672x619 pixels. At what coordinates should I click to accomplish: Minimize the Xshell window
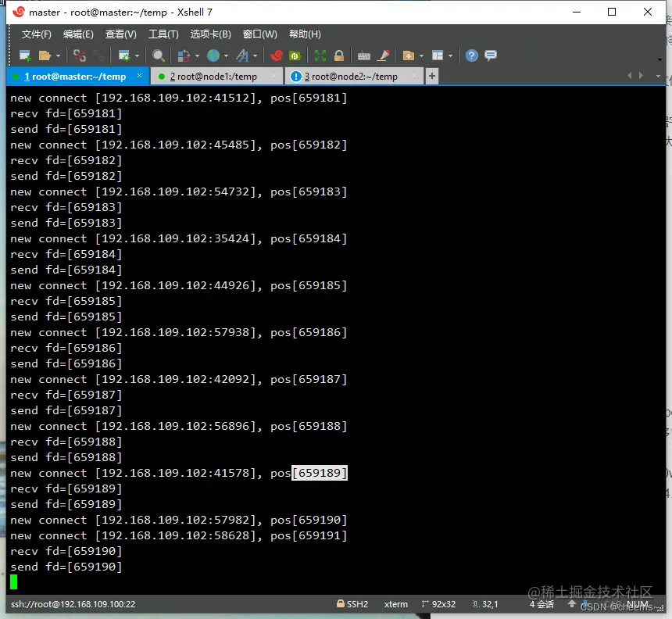pos(577,12)
